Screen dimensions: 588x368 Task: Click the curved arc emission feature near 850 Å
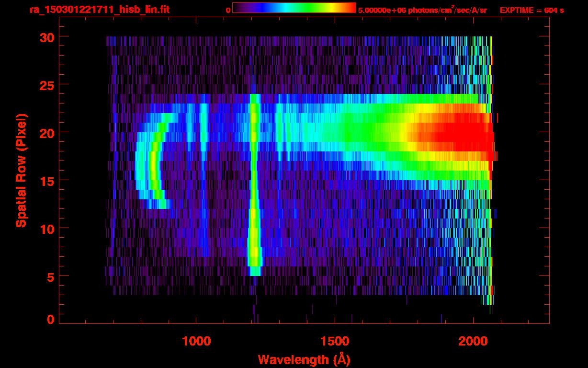153,161
